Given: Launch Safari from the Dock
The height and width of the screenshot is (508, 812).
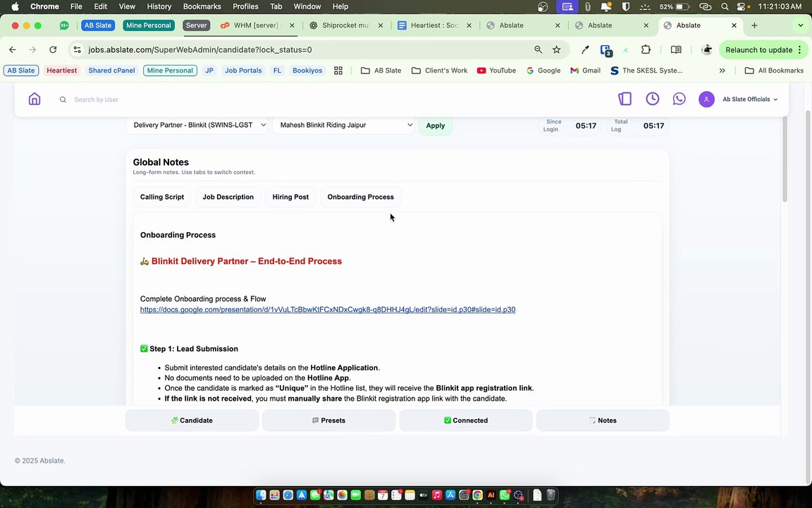Looking at the screenshot, I should (x=288, y=495).
